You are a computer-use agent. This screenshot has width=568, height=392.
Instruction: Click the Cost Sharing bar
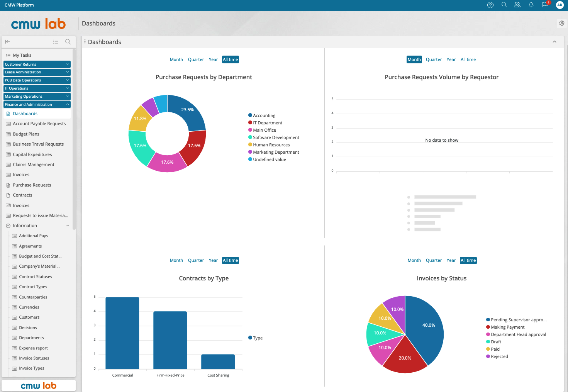tap(218, 362)
